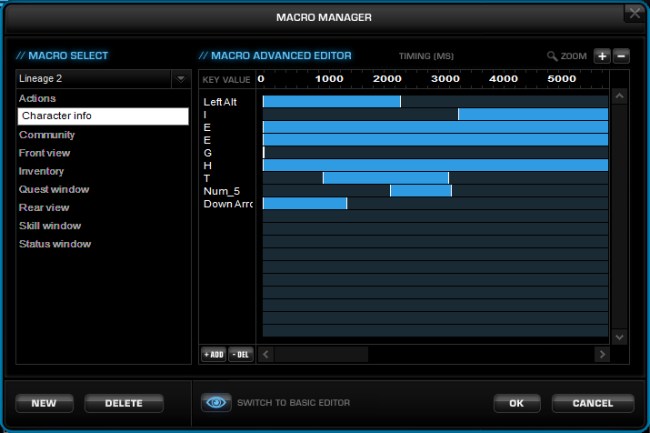Open the Lineage 2 profile dropdown
The height and width of the screenshot is (433, 650).
[x=102, y=78]
